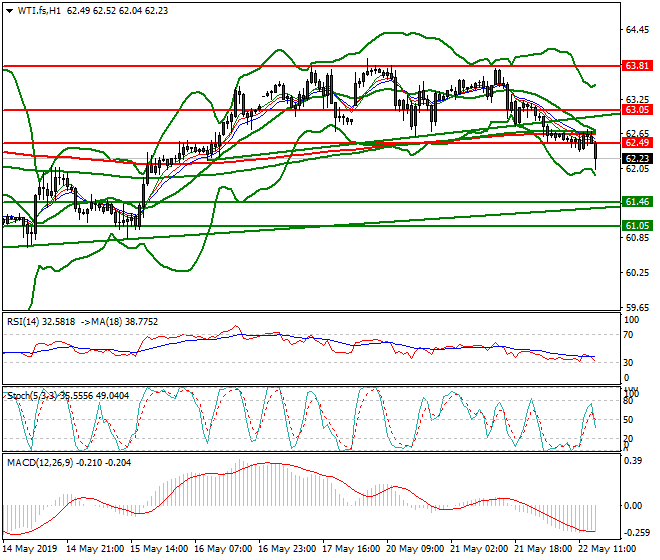The image size is (660, 560).
Task: Select the 61.46 green support label
Action: pyautogui.click(x=637, y=202)
